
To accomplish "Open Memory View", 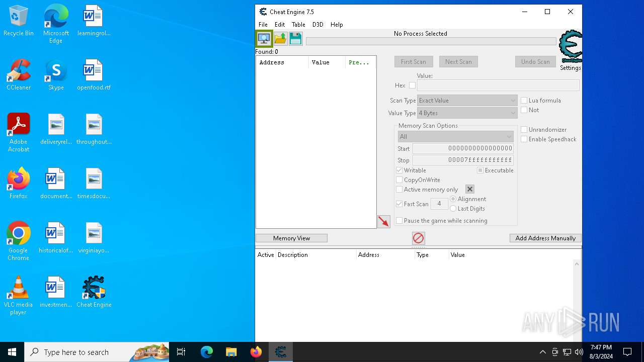I will point(291,238).
